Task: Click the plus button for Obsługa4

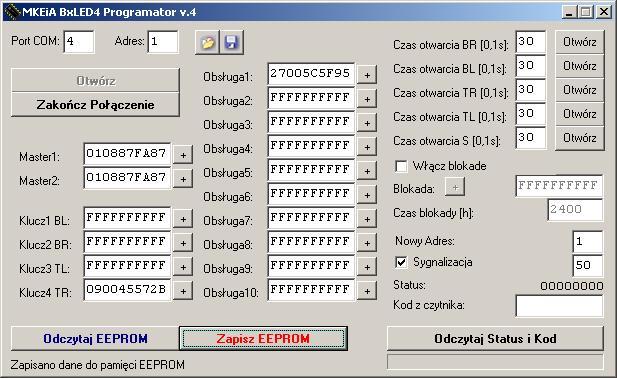Action: [x=367, y=147]
